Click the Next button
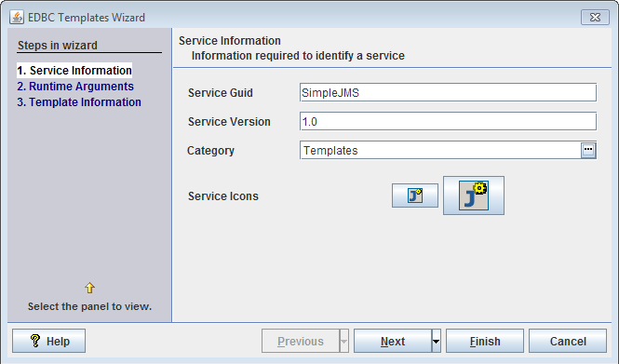The image size is (619, 364). [x=393, y=341]
